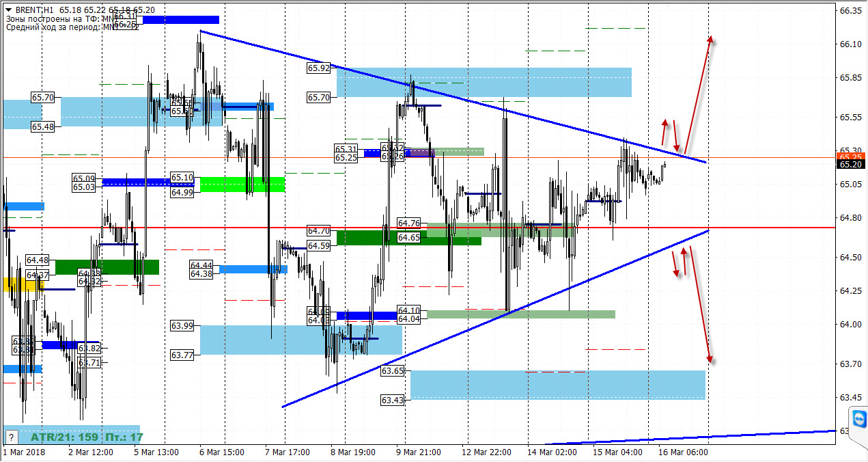
Task: Select the 63.77 zone label
Action: (182, 355)
